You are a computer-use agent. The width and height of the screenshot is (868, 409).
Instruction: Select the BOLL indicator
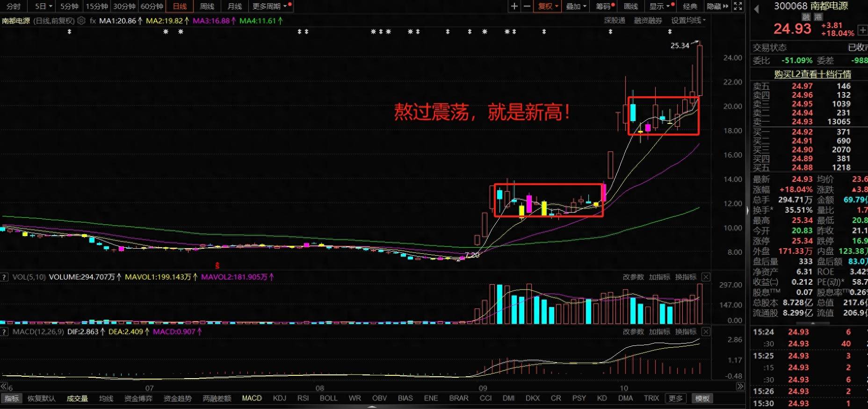point(328,398)
